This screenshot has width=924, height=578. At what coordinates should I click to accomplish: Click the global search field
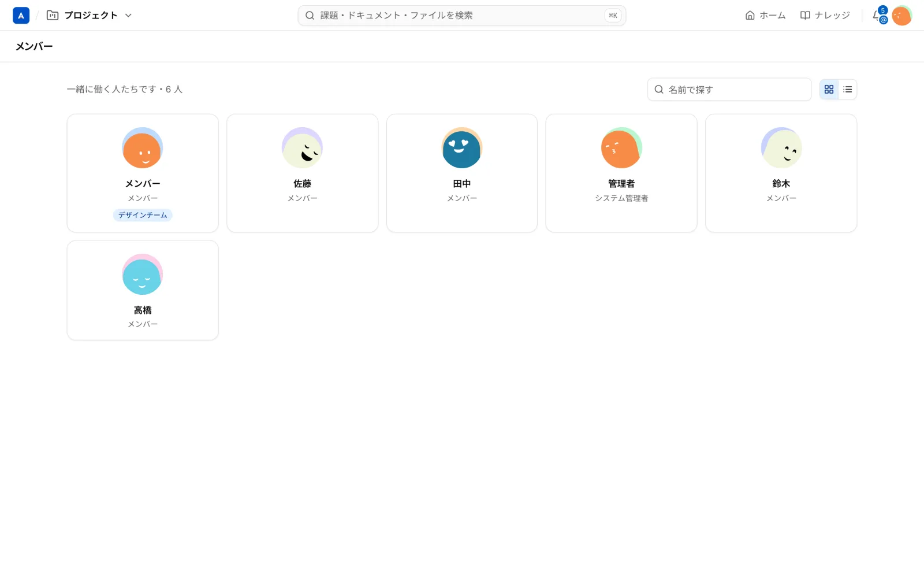pos(461,16)
